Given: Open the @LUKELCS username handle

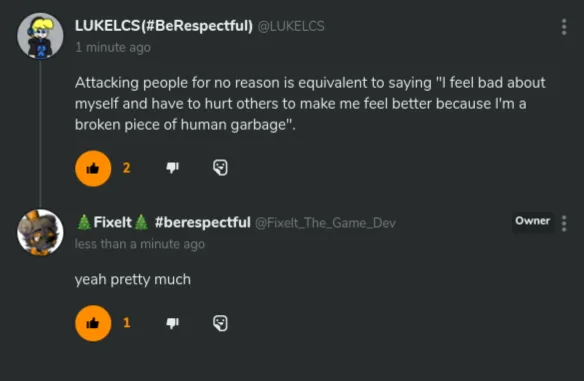Looking at the screenshot, I should point(291,26).
